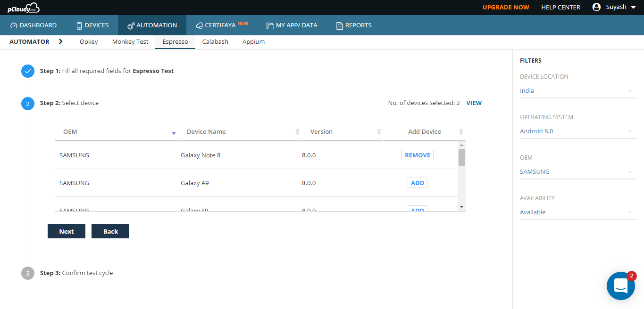Image resolution: width=644 pixels, height=309 pixels.
Task: Click the Galaxy A9 device name
Action: (x=195, y=183)
